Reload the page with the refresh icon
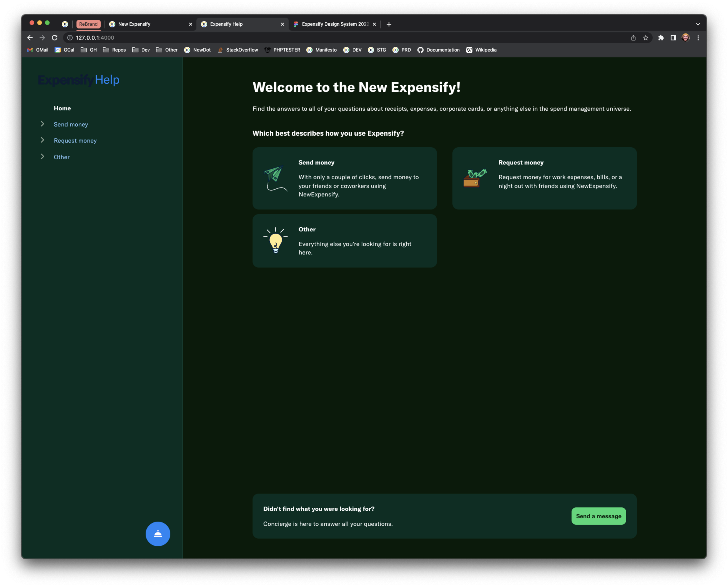 (54, 37)
